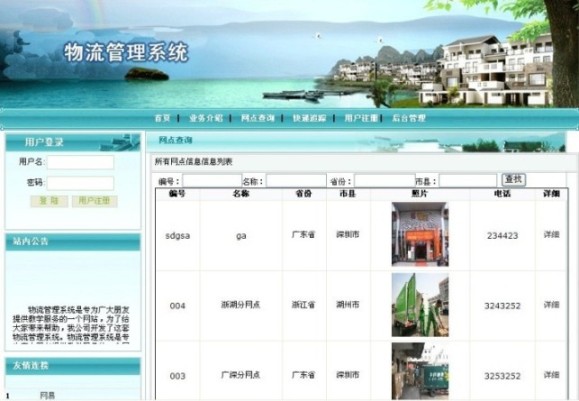Open 详细 link for outlet sdgsa
579x401 pixels.
point(551,234)
